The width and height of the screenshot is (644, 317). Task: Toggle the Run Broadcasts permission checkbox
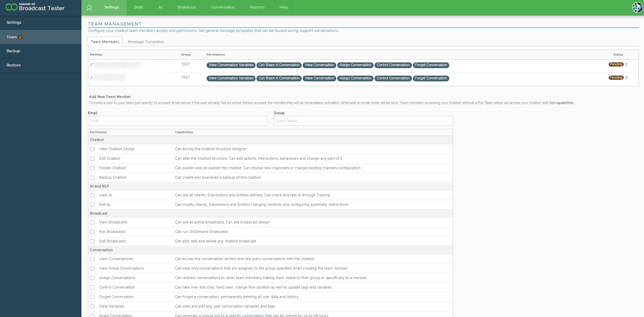pyautogui.click(x=92, y=232)
